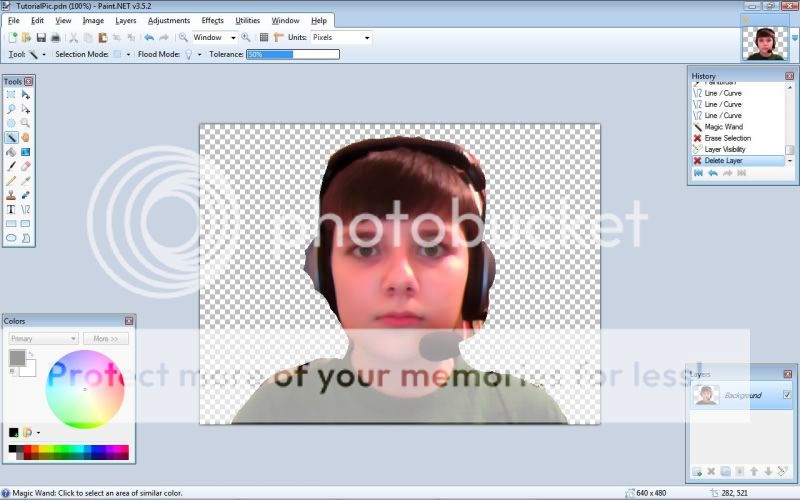Select the Magic Wand tool in Tools panel
The image size is (800, 500).
coord(11,138)
